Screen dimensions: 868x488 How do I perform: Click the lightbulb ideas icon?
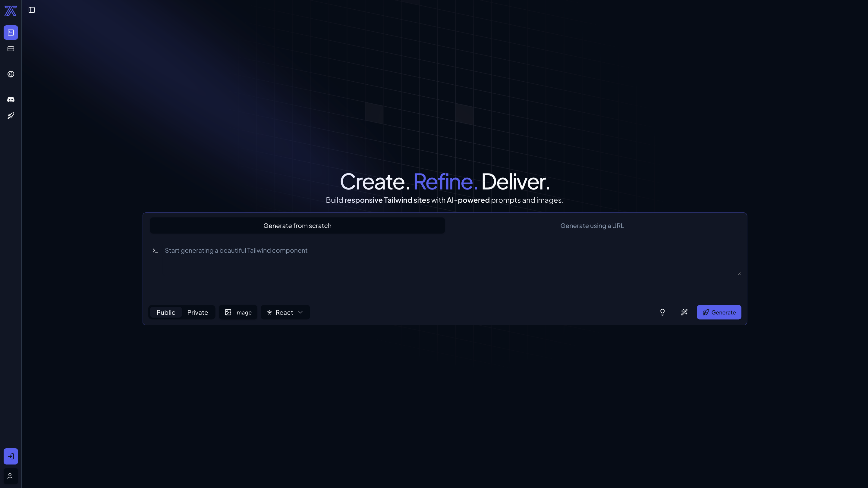(x=662, y=312)
